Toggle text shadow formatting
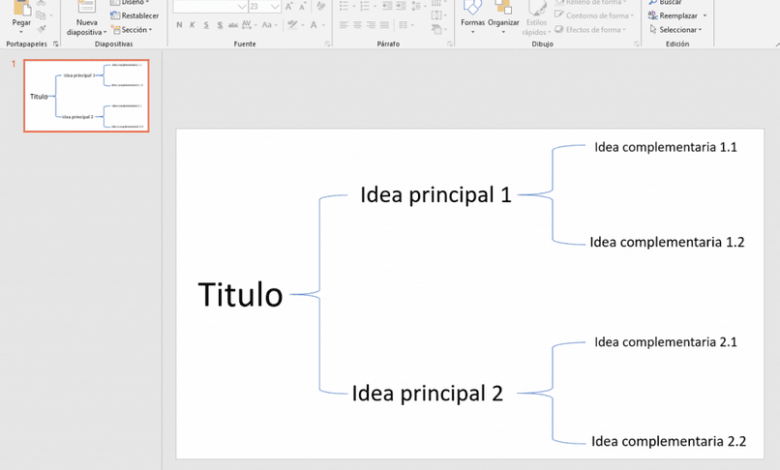Screen dimensions: 780x470 (x=220, y=25)
